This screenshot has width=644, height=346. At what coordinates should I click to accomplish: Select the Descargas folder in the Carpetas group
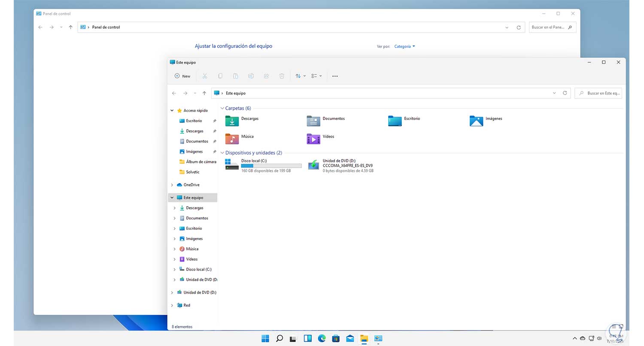tap(242, 120)
